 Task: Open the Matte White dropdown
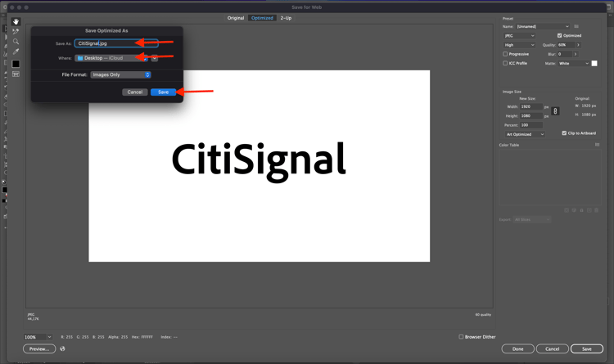pyautogui.click(x=574, y=64)
